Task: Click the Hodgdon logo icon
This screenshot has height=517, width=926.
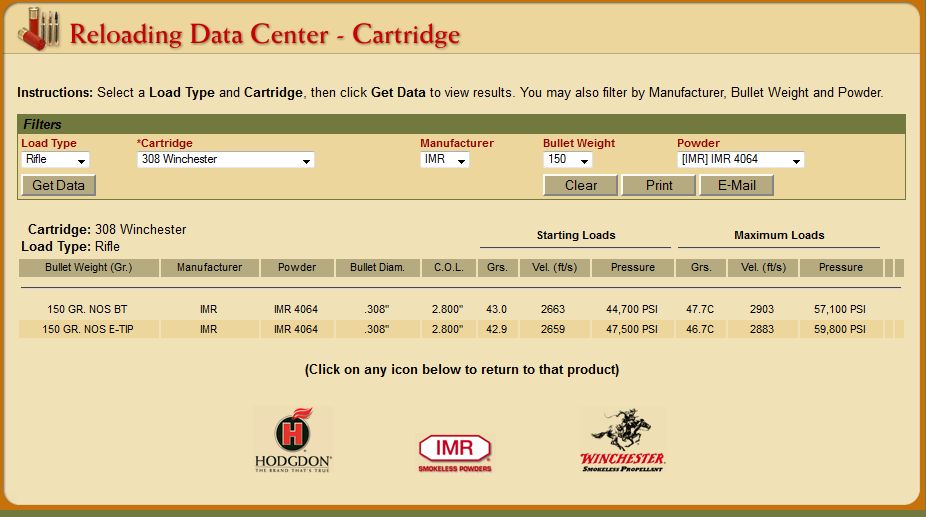Action: [x=293, y=439]
